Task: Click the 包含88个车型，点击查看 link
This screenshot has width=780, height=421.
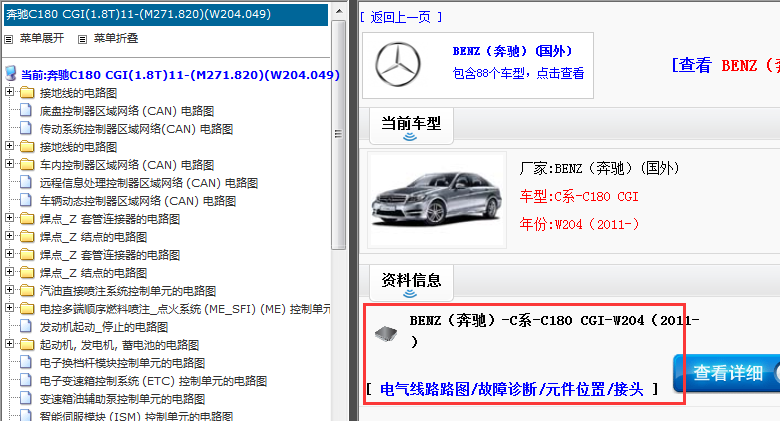Action: 518,74
